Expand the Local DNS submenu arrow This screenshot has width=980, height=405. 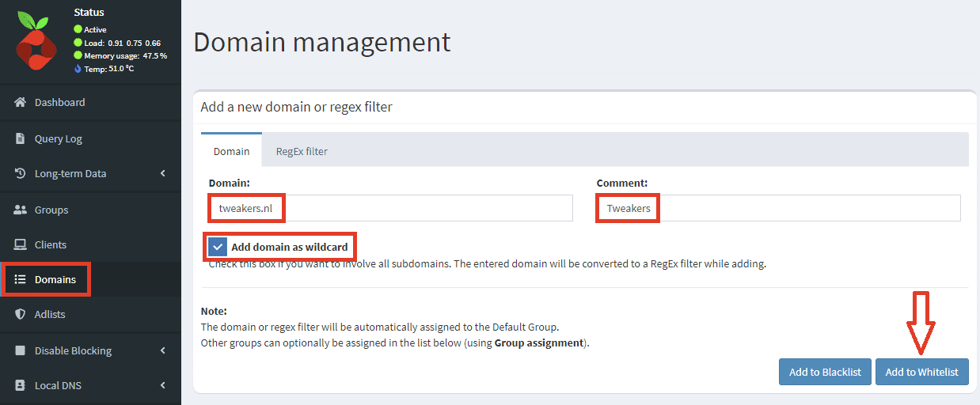tap(163, 385)
